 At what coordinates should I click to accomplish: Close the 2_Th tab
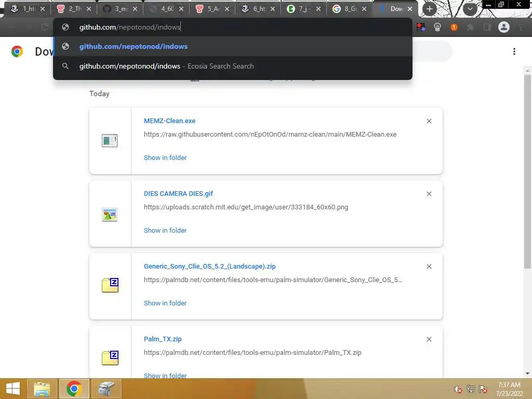pos(89,9)
